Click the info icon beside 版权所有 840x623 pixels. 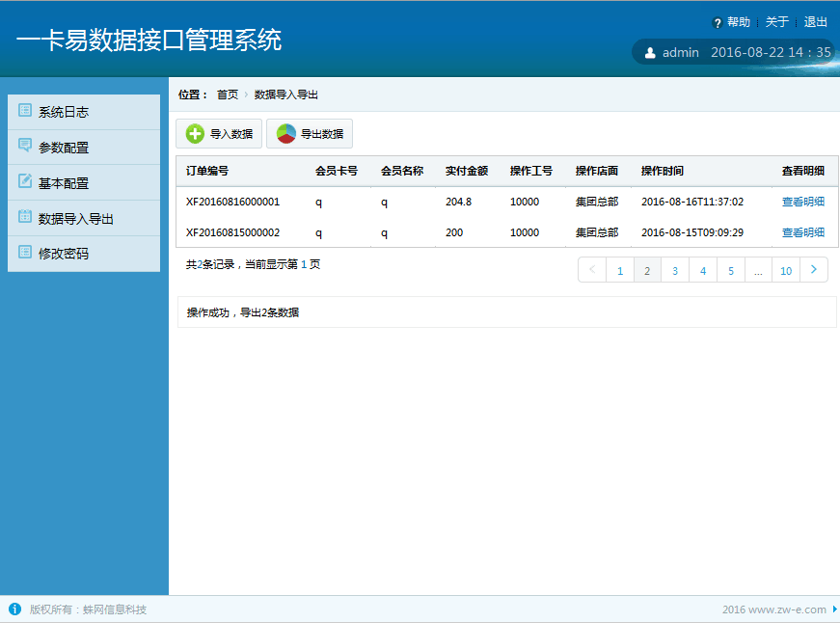[14, 609]
